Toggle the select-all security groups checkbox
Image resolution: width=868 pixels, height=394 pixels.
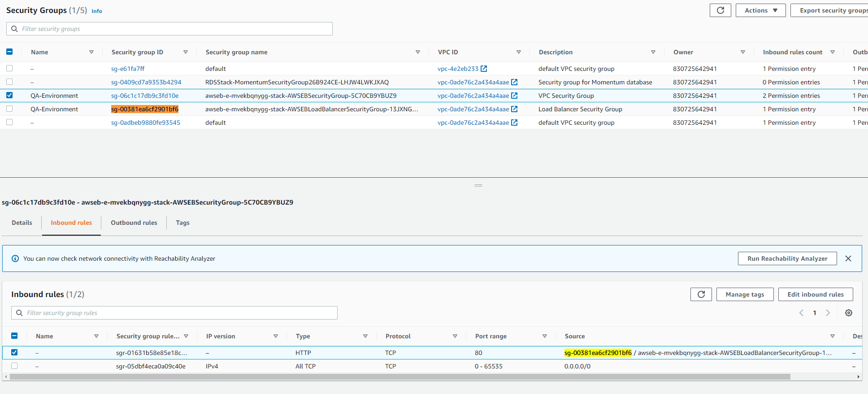(x=9, y=52)
